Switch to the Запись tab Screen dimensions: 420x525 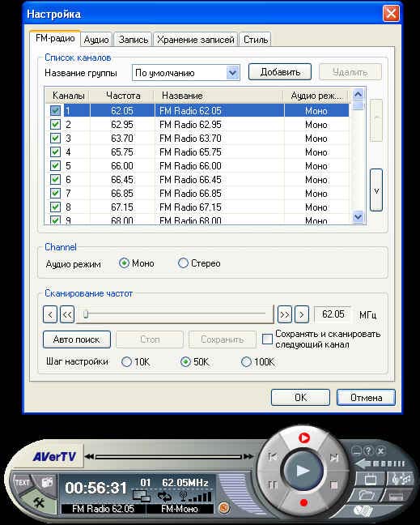coord(133,40)
